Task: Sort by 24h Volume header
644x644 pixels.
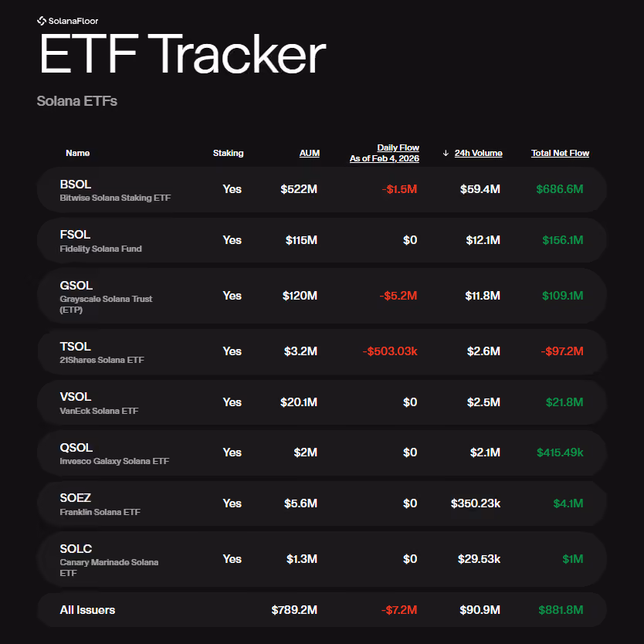Action: (478, 153)
